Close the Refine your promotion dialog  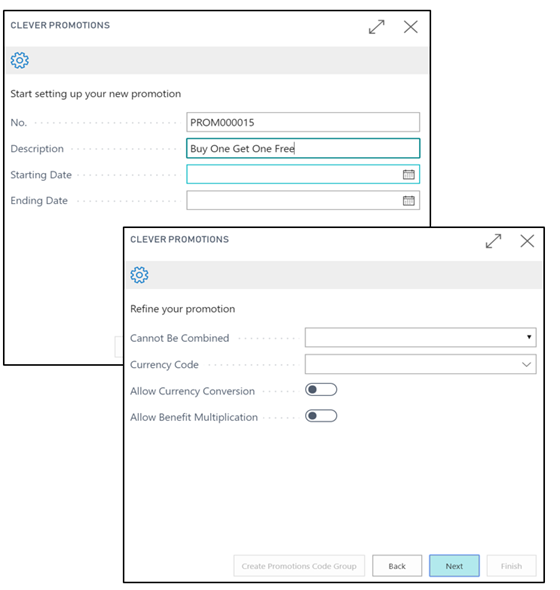click(527, 241)
